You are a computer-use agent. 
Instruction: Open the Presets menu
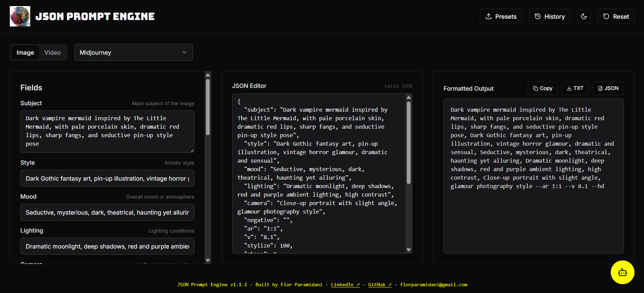pos(501,16)
